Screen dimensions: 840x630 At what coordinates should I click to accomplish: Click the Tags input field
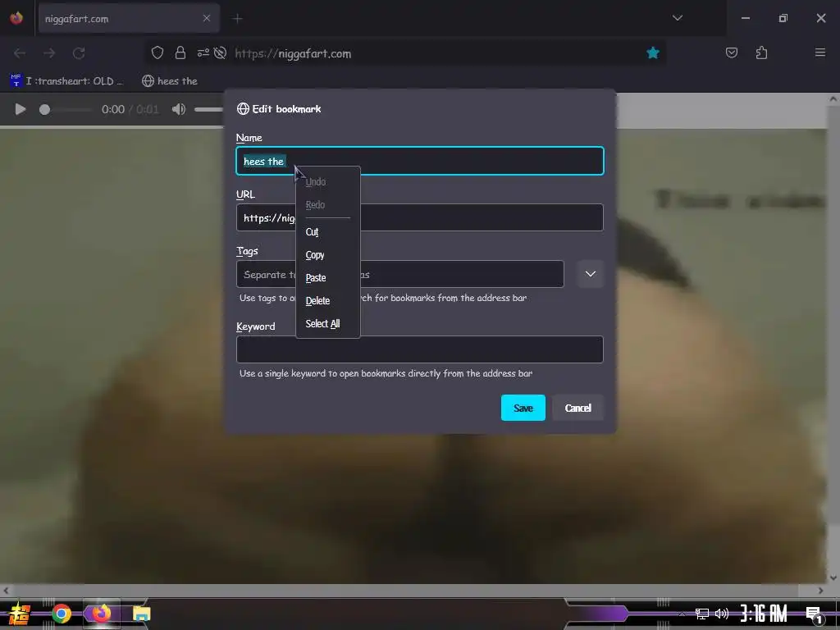pyautogui.click(x=400, y=274)
